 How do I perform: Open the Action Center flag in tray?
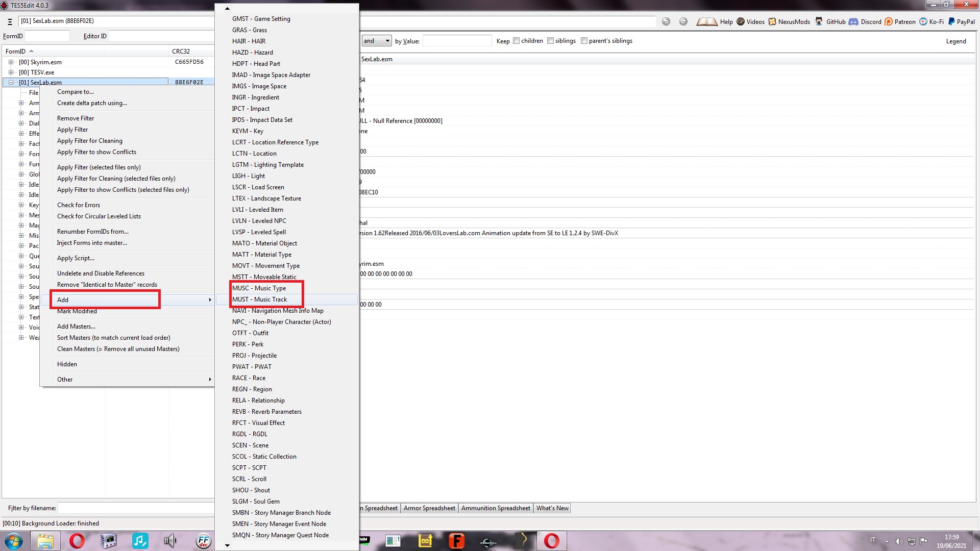click(924, 541)
